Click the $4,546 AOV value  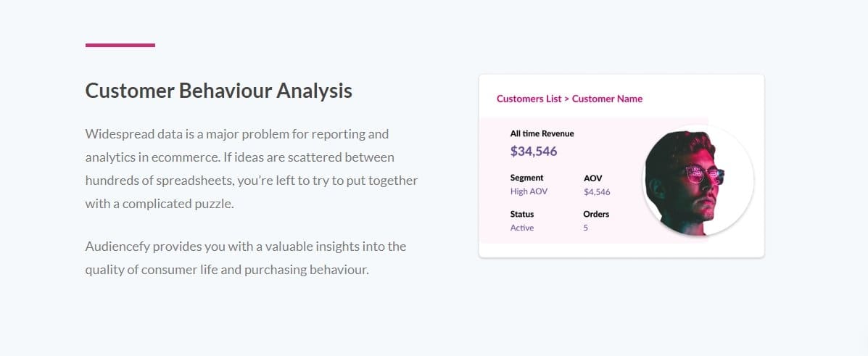(597, 192)
